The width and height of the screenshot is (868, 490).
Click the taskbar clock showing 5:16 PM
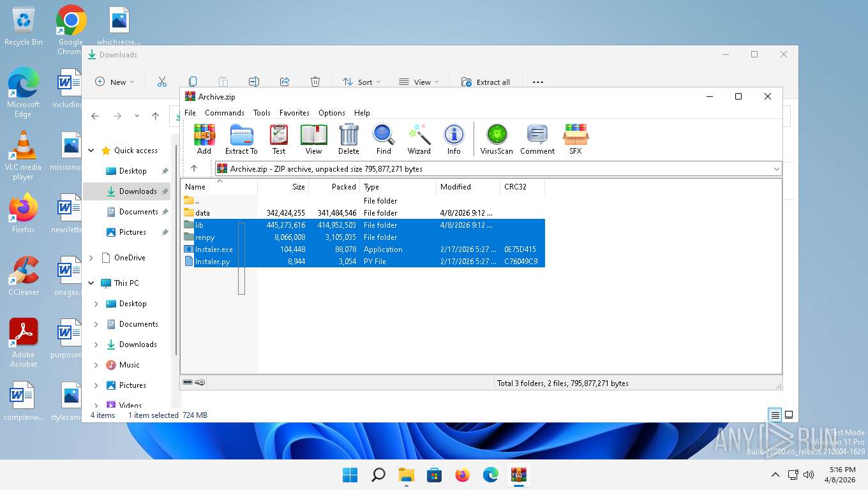click(x=841, y=474)
